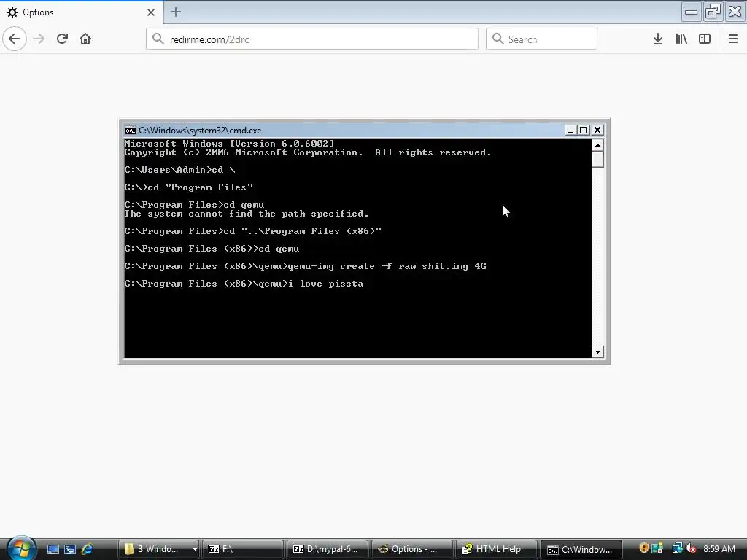Expand the '3 Windo...' group dropdown arrow
The width and height of the screenshot is (747, 560).
coord(195,549)
